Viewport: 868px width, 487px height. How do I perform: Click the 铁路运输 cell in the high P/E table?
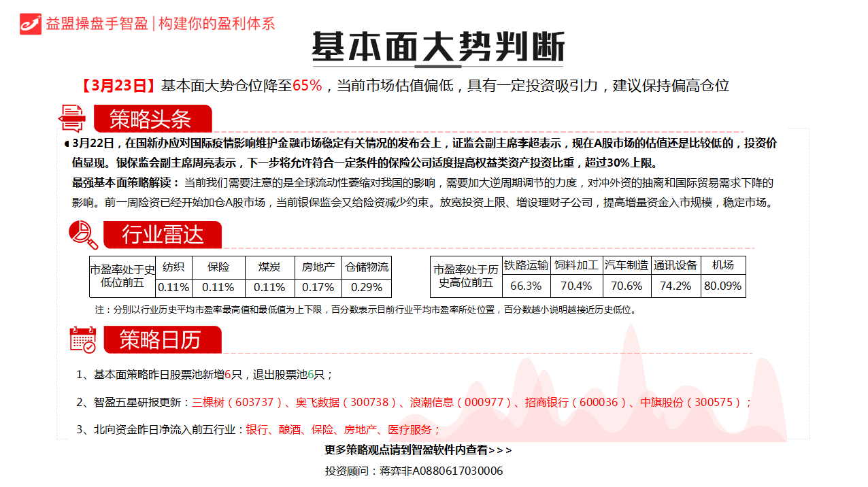pyautogui.click(x=526, y=265)
